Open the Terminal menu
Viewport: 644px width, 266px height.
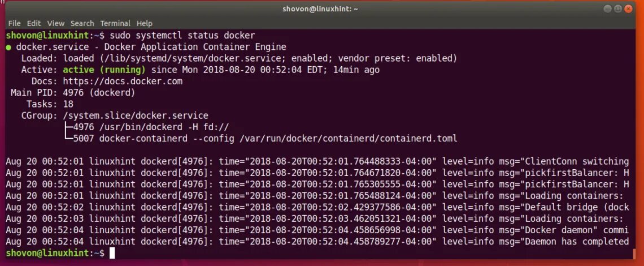(115, 23)
